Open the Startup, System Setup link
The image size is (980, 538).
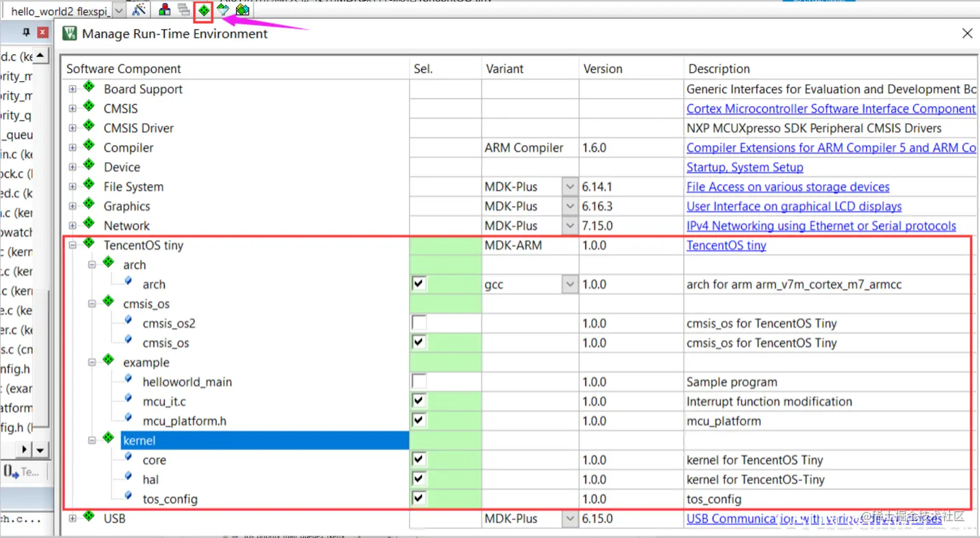tap(745, 167)
